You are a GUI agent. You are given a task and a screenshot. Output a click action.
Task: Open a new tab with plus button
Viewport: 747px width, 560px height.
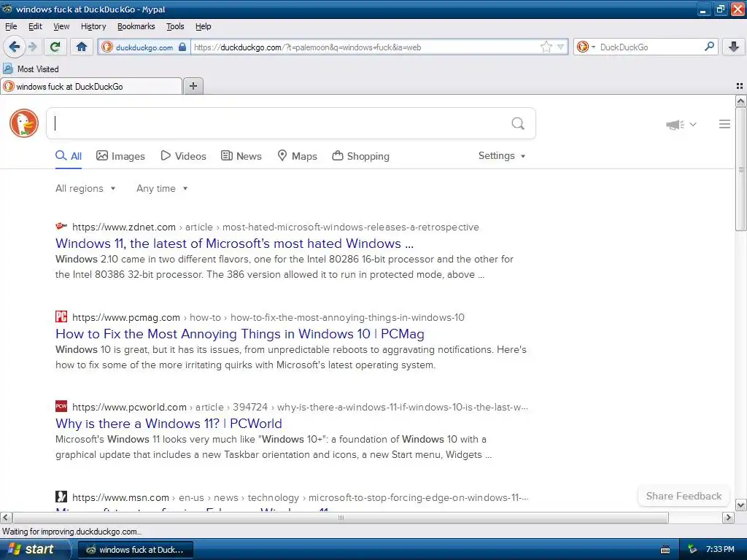click(193, 86)
